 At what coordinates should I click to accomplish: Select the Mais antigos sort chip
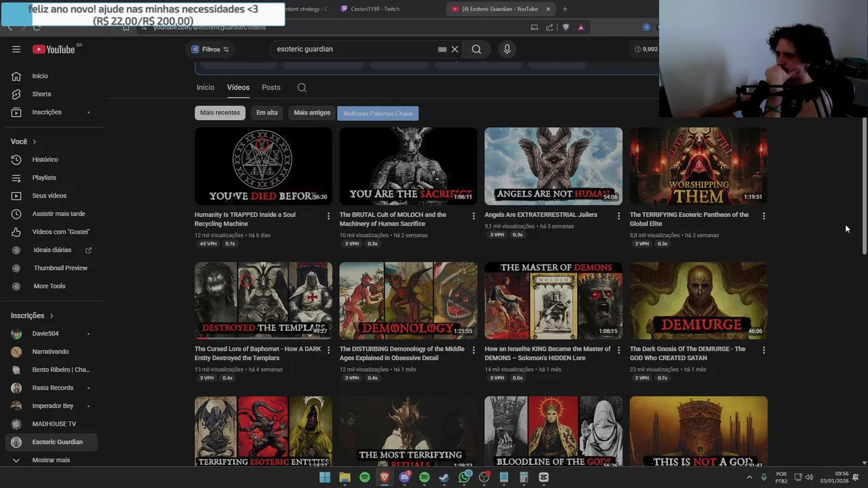pos(312,113)
